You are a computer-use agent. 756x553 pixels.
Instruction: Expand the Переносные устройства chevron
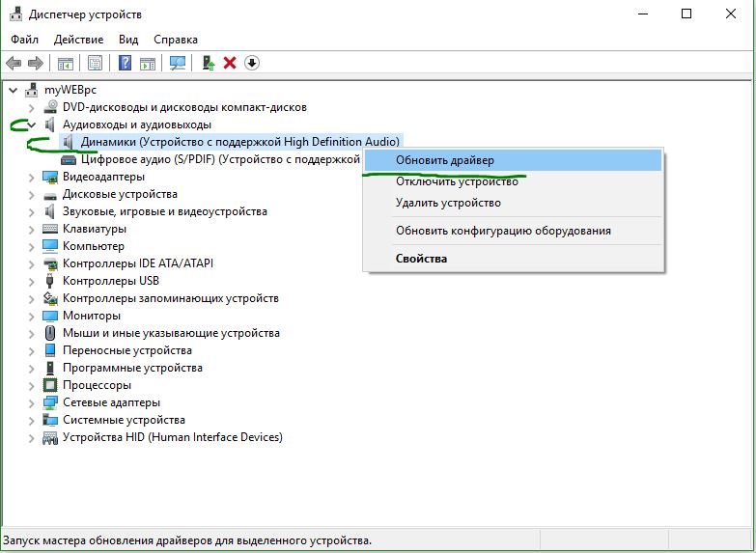click(32, 351)
